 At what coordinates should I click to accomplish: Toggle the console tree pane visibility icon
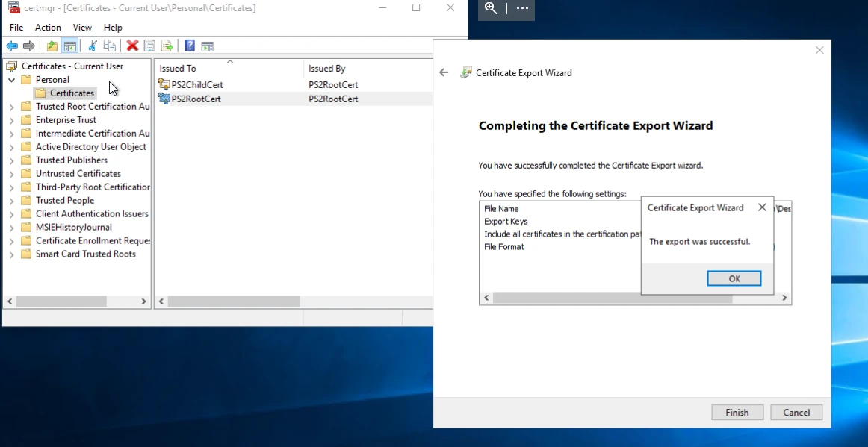click(69, 46)
